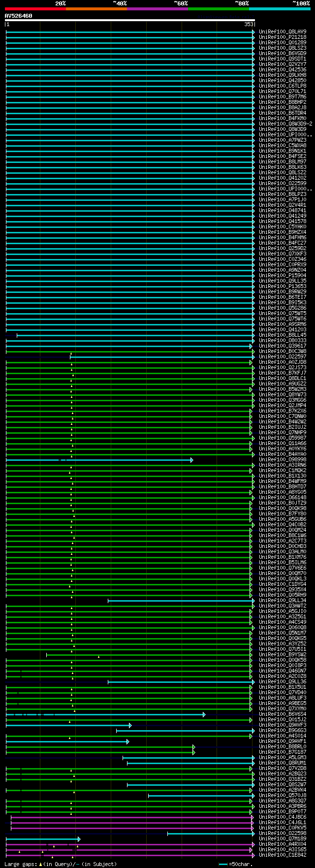
Task: Select the UniRef100_A3IRN6 label
Action: click(x=283, y=465)
